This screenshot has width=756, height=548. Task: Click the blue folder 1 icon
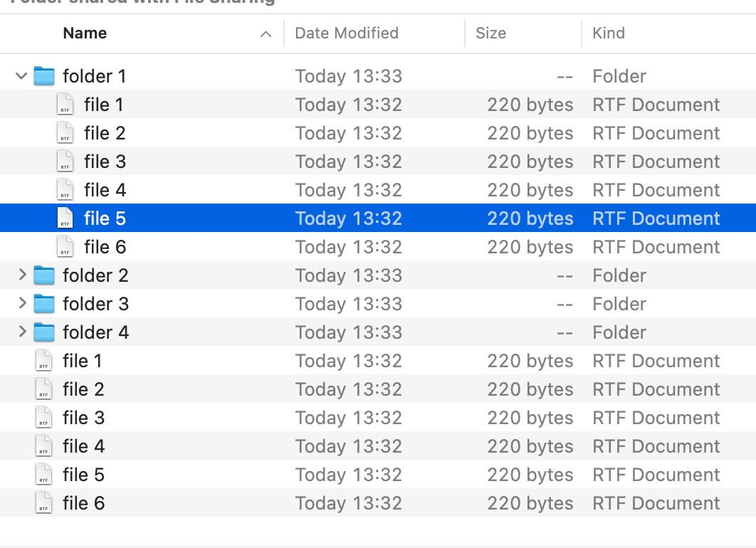pyautogui.click(x=44, y=75)
